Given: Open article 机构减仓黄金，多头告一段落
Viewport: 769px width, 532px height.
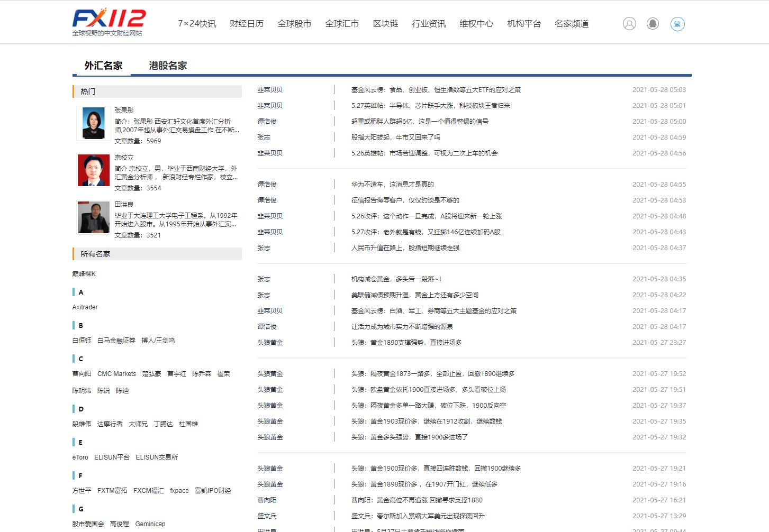Looking at the screenshot, I should pos(396,279).
